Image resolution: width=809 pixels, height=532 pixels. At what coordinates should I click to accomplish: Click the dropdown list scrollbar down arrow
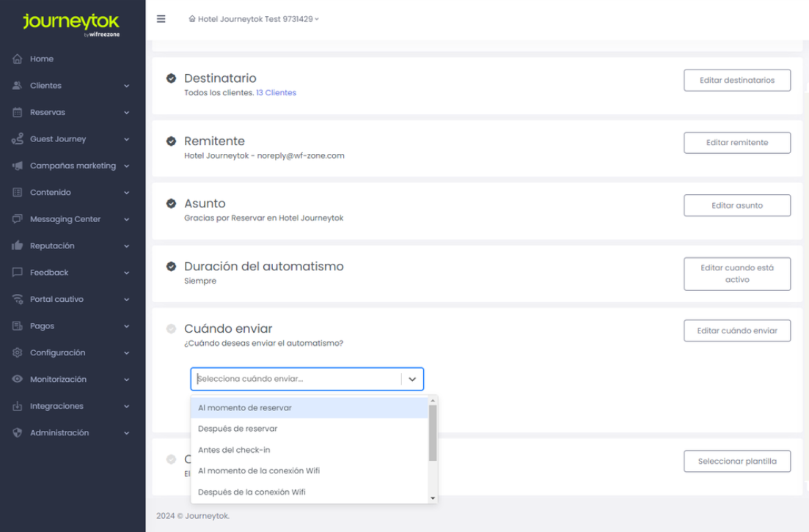coord(433,498)
